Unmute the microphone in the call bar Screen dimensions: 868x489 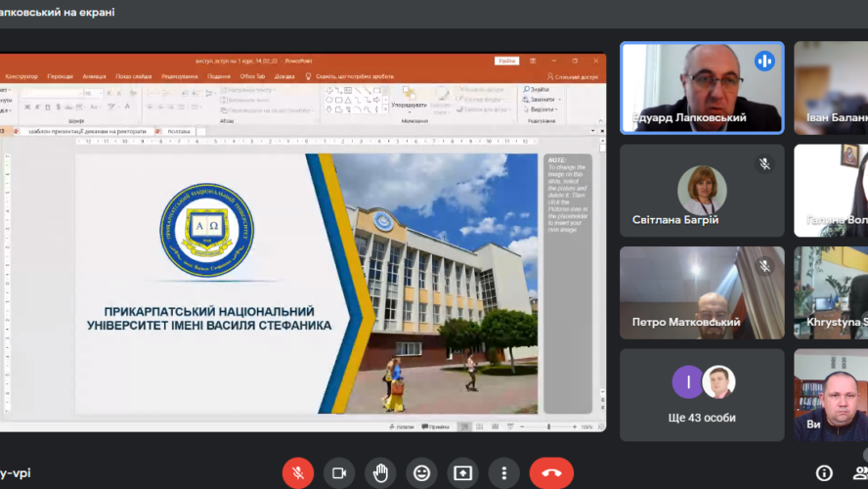[x=298, y=472]
